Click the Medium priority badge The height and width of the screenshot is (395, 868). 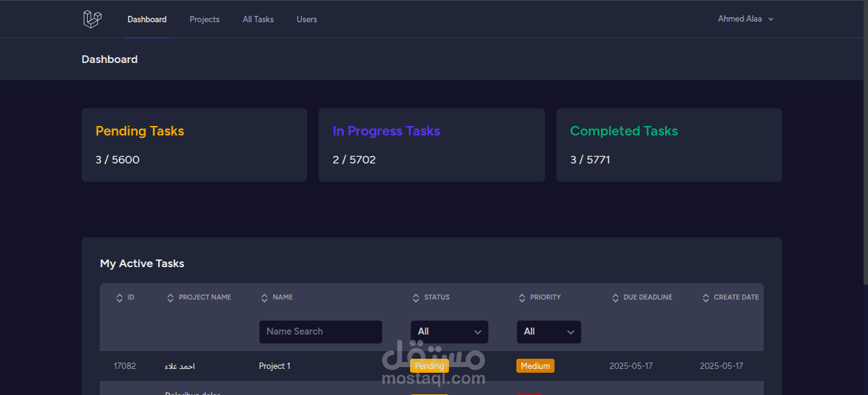pos(535,366)
